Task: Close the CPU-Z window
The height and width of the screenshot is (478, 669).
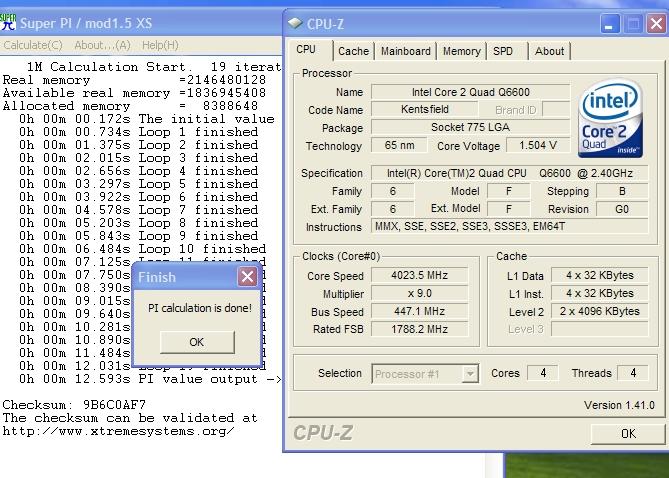Action: pos(656,24)
